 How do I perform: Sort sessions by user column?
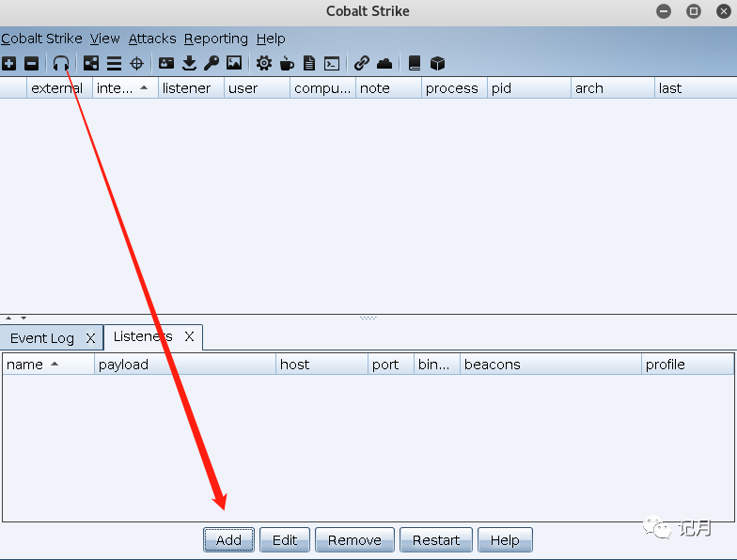[257, 88]
